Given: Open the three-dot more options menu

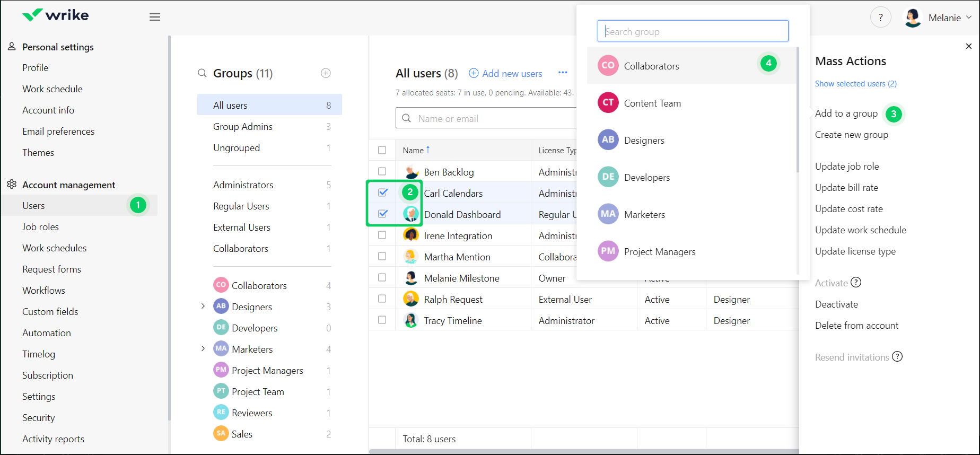Looking at the screenshot, I should tap(563, 73).
